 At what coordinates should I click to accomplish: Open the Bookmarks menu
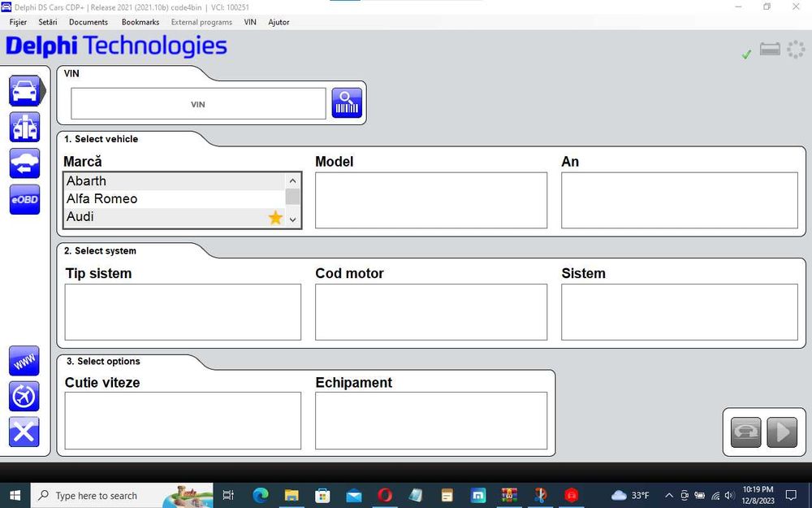[140, 22]
